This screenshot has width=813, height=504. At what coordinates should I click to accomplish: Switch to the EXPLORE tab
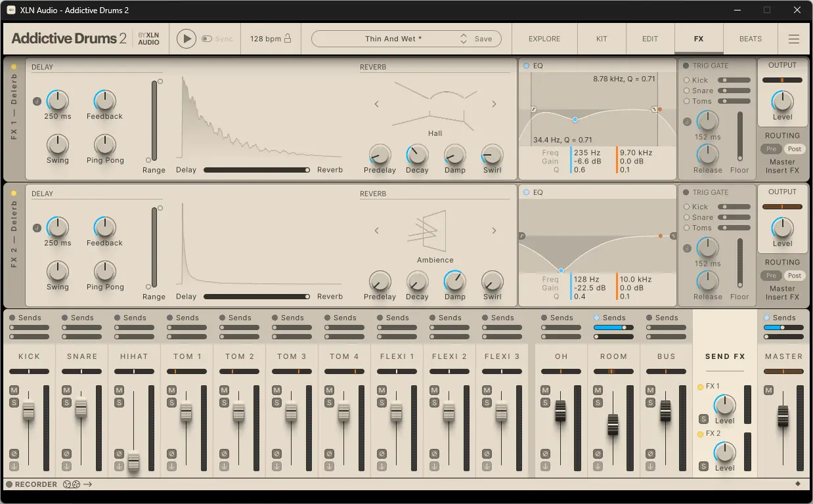[544, 38]
